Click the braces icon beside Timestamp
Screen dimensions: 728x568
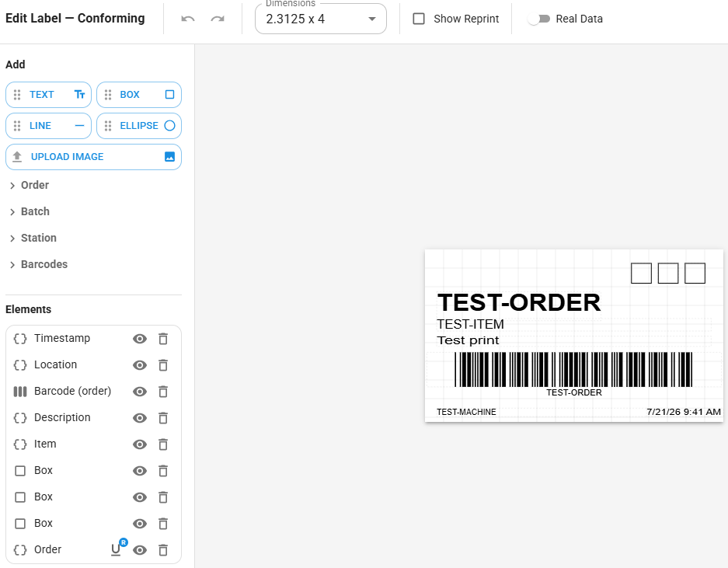pyautogui.click(x=20, y=339)
